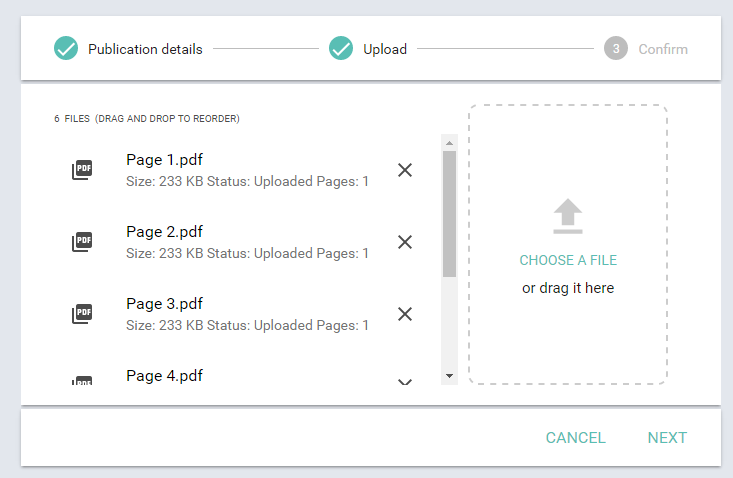Click the file list scrollbar thumb
This screenshot has height=478, width=733.
coord(449,213)
